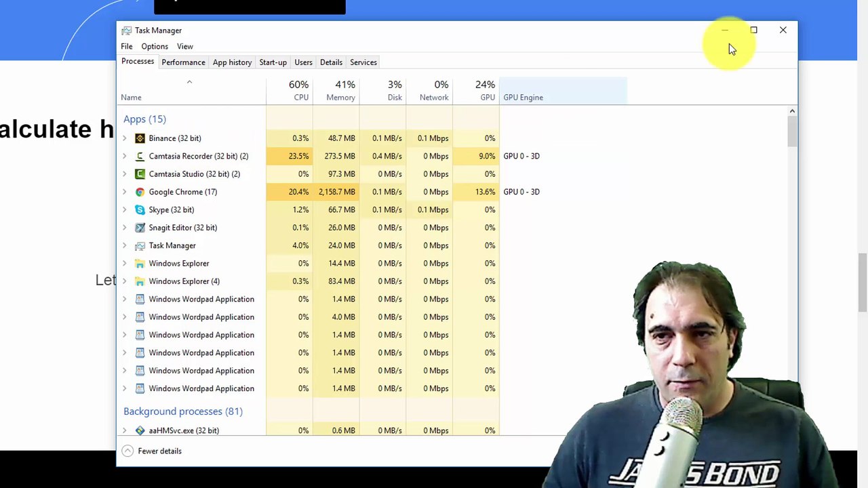
Task: Open the Details tab
Action: point(331,62)
